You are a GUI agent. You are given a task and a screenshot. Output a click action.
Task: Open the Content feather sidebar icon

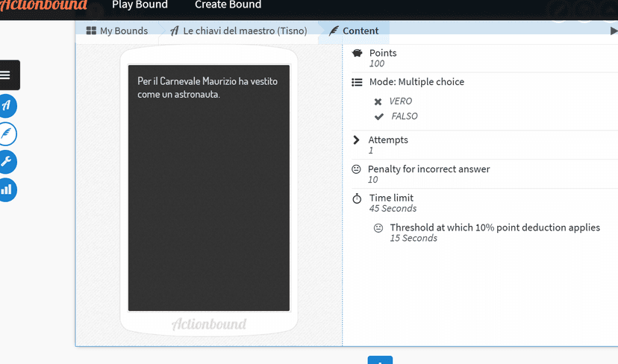[7, 134]
